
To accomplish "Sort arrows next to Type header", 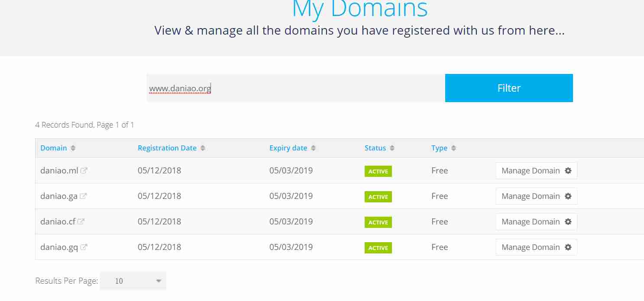I will coord(453,148).
